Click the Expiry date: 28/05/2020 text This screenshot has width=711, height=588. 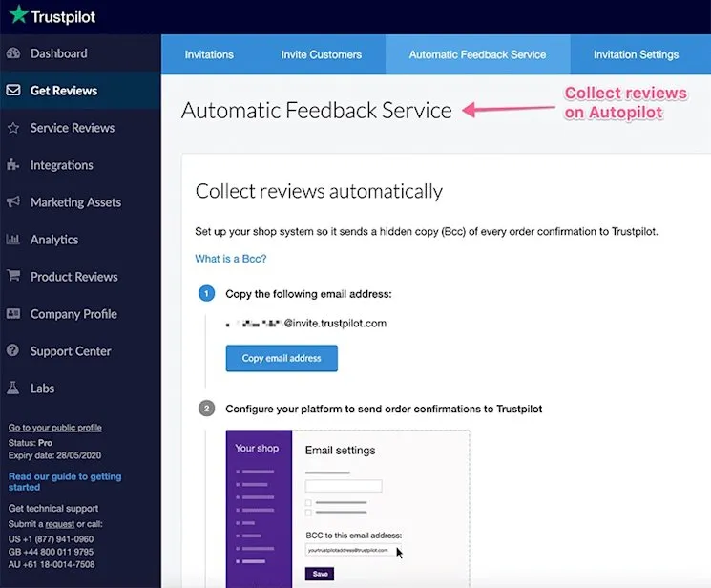coord(54,455)
